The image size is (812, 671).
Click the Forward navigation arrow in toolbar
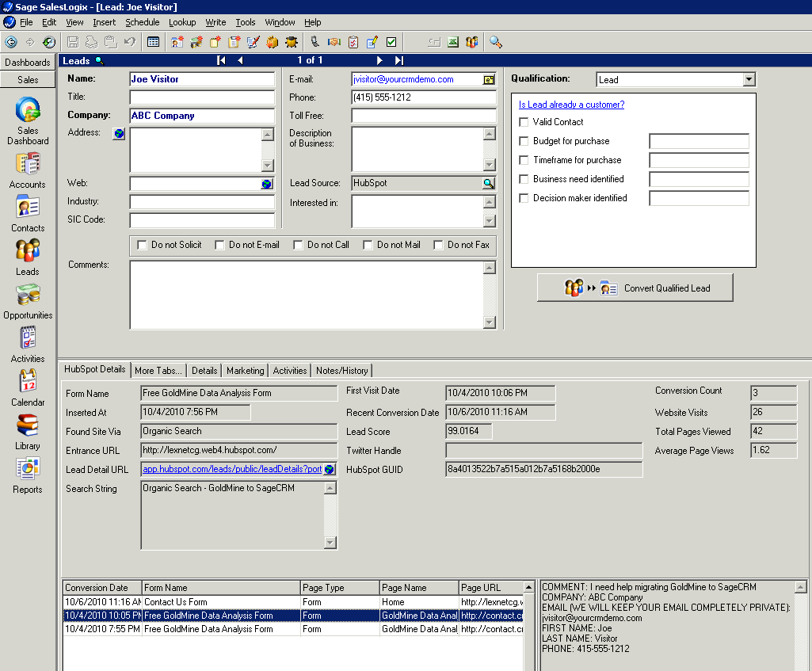30,42
